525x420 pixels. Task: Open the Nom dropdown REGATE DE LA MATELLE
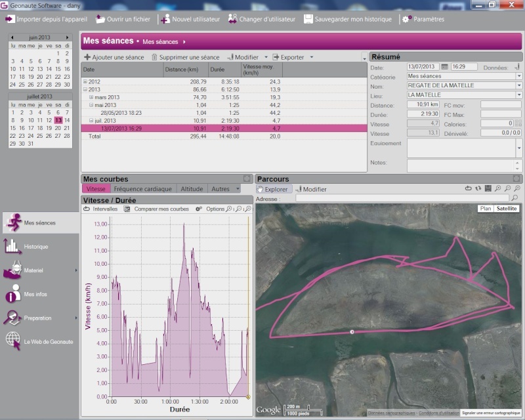[518, 85]
